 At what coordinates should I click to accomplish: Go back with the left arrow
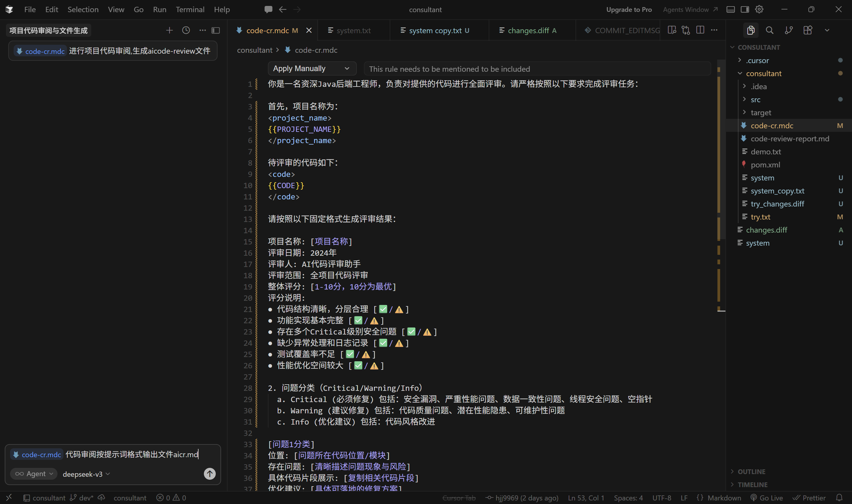click(x=282, y=9)
